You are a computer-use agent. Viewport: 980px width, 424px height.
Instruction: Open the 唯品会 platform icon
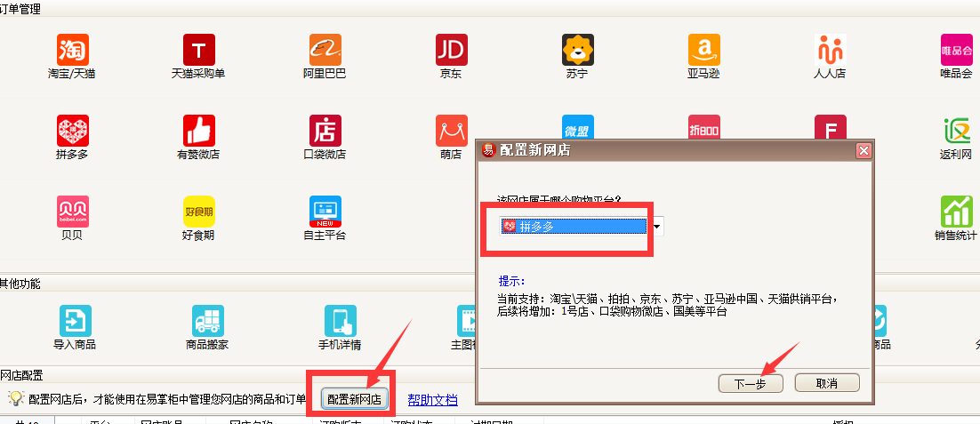tap(956, 49)
